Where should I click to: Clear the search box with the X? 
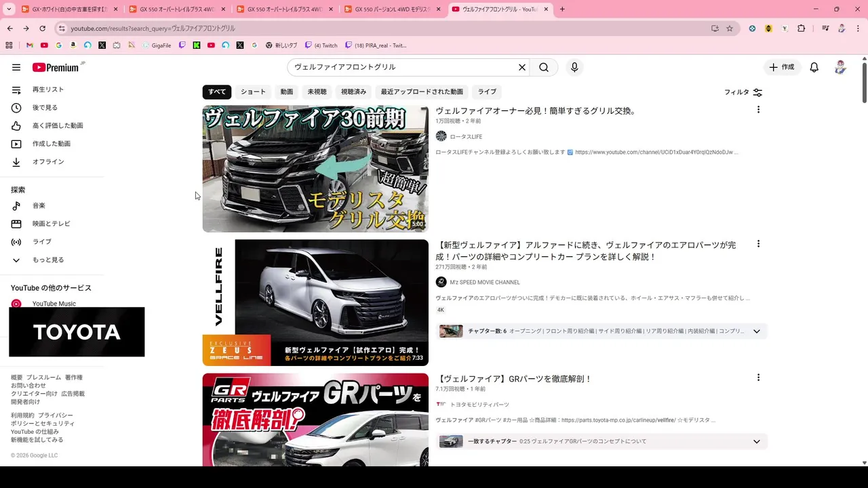(522, 67)
